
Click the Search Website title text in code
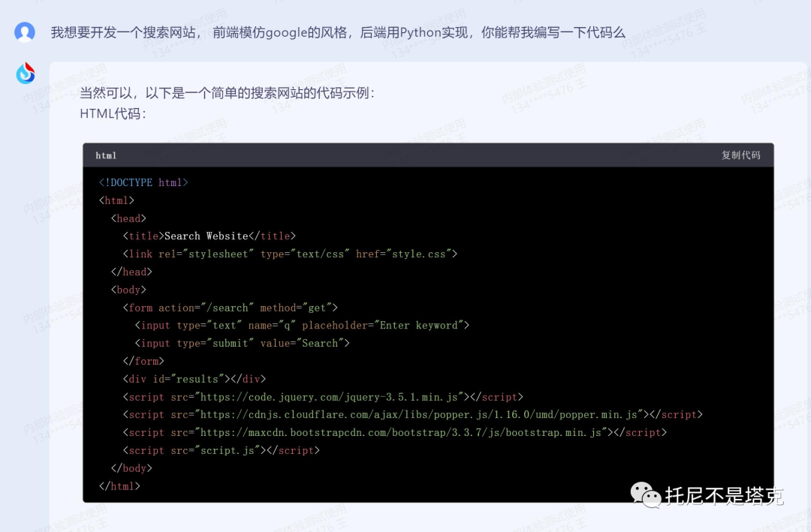tap(206, 236)
